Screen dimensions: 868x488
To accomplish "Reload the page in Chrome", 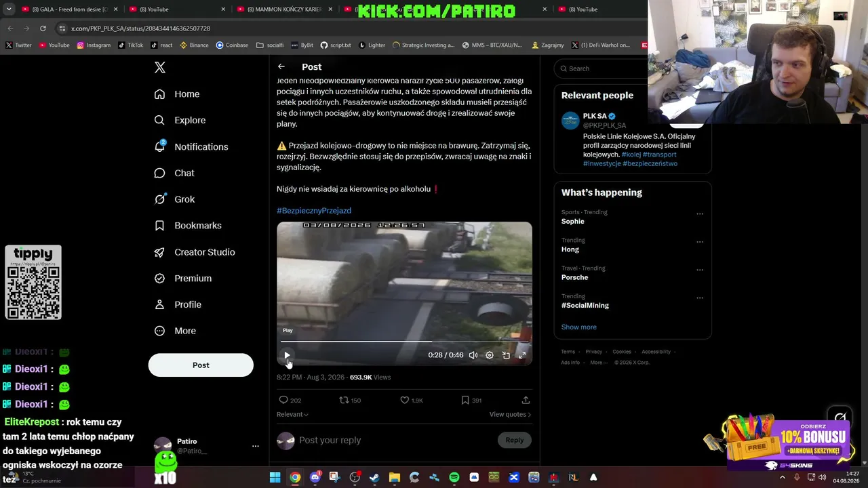I will point(43,28).
